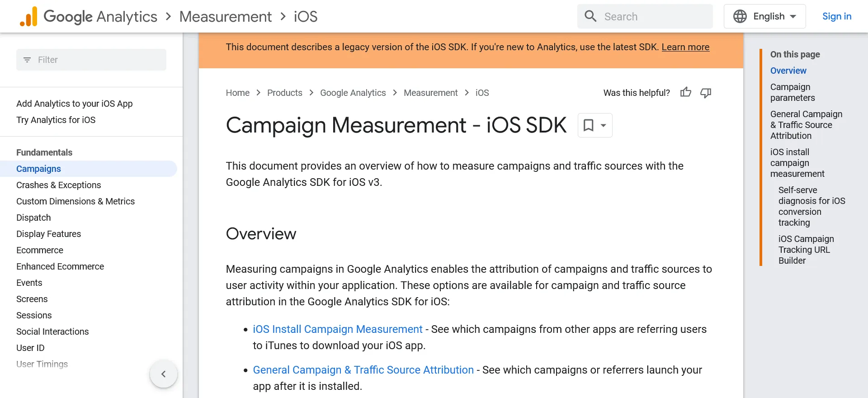The image size is (868, 398).
Task: Click the filter lines icon
Action: pos(27,60)
